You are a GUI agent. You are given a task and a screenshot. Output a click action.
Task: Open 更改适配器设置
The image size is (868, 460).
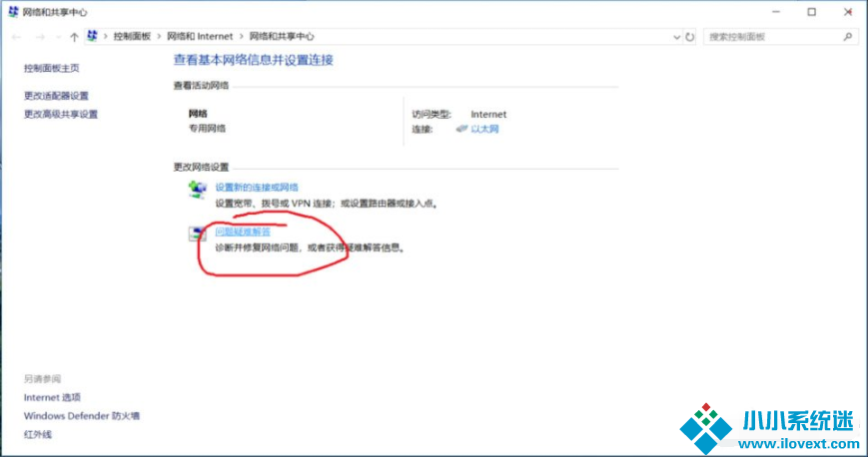point(56,96)
